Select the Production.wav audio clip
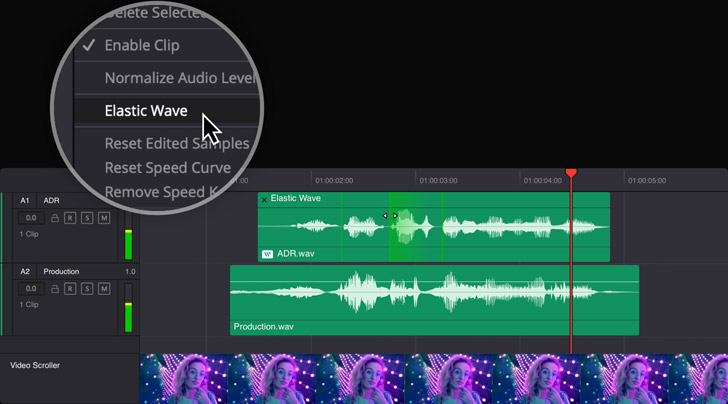 (x=434, y=300)
